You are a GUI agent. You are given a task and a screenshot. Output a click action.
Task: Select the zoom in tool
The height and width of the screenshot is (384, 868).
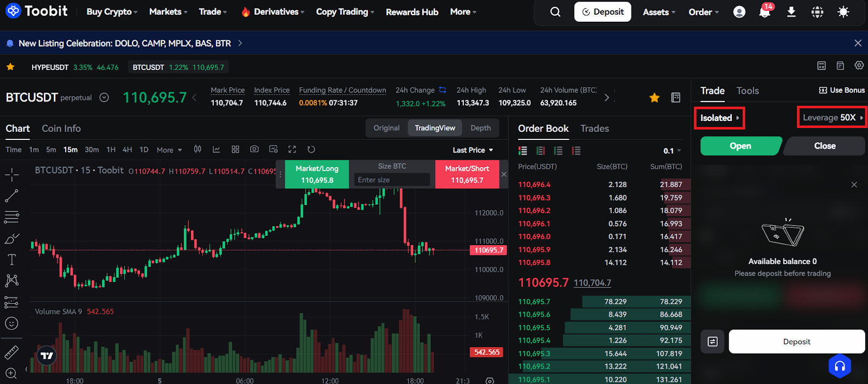(x=11, y=373)
